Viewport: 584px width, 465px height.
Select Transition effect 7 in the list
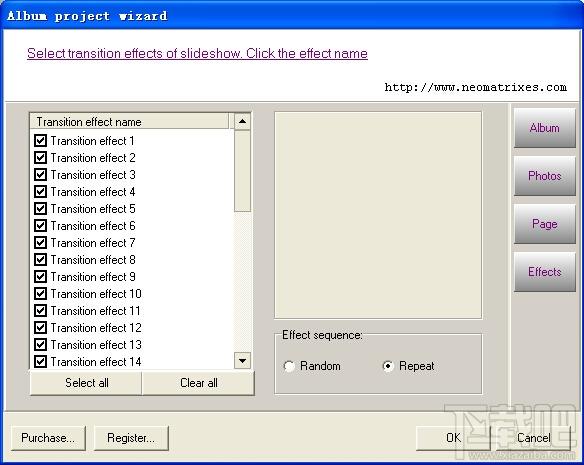(x=93, y=243)
